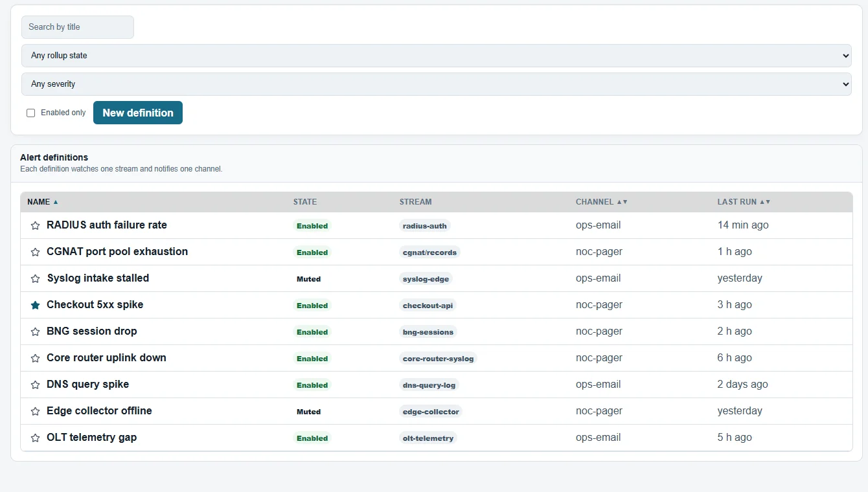Focus the Search by title field

click(x=78, y=27)
